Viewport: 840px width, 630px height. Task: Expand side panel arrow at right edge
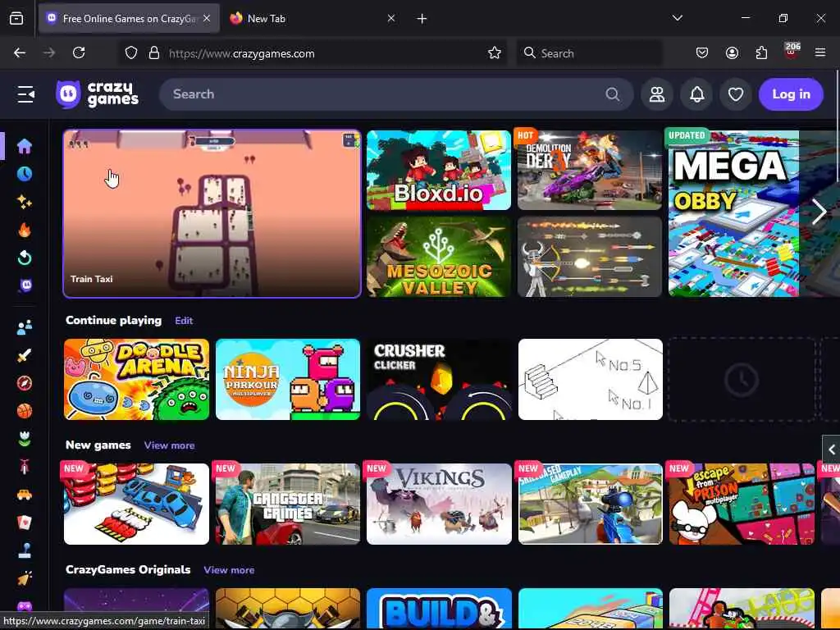click(x=831, y=450)
